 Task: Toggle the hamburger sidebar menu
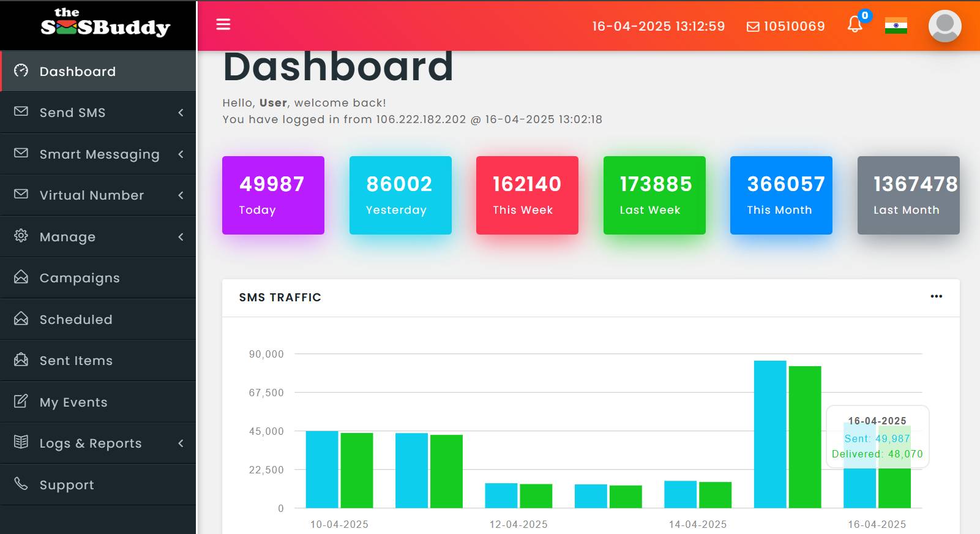tap(223, 24)
